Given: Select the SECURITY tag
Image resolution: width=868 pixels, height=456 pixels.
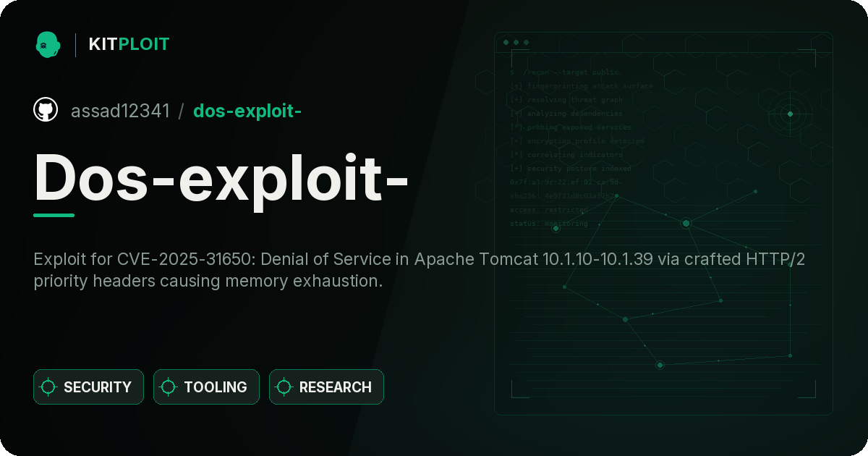Looking at the screenshot, I should [88, 387].
